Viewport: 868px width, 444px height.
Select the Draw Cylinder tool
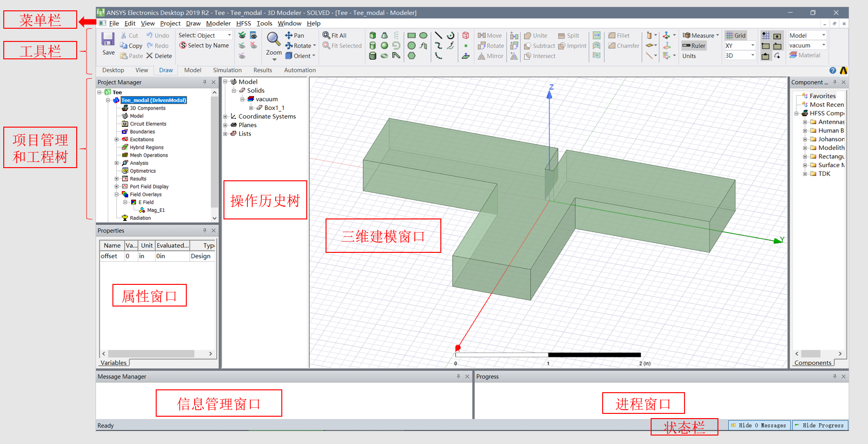(373, 46)
